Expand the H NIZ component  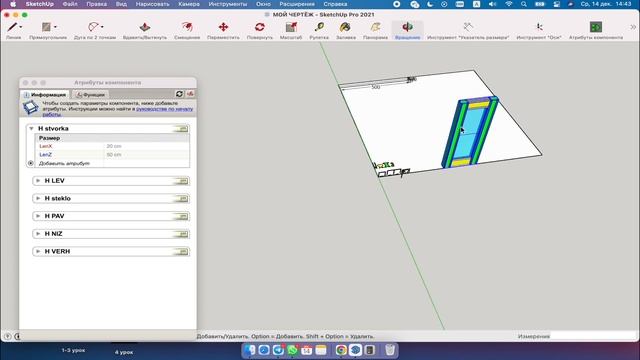[38, 234]
